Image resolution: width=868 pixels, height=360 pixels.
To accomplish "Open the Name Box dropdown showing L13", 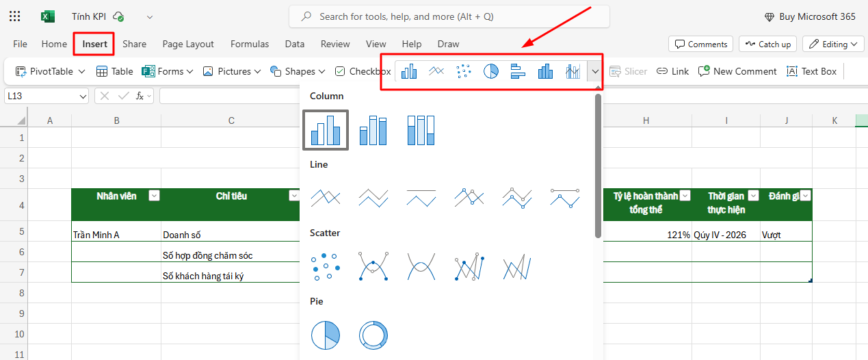I will point(83,96).
